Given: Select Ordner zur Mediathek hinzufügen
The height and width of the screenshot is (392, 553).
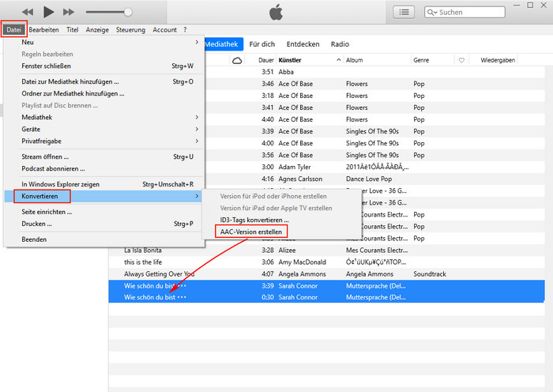Looking at the screenshot, I should (x=104, y=93).
